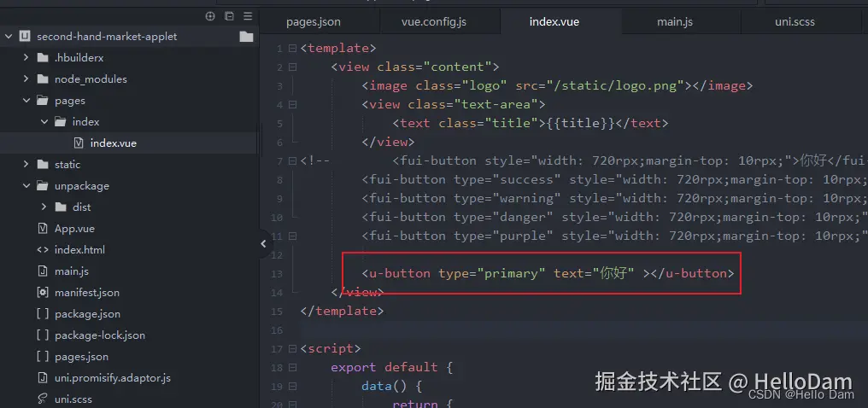Image resolution: width=868 pixels, height=408 pixels.
Task: Fold the view block at line 2
Action: click(x=292, y=67)
